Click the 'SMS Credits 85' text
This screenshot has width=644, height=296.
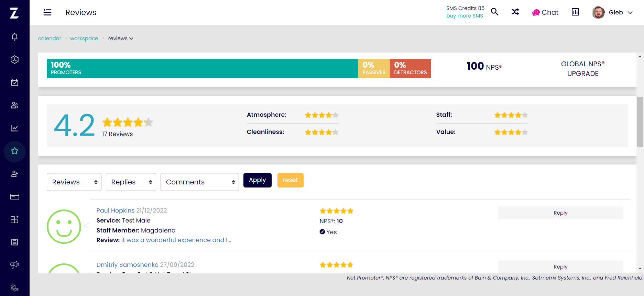point(465,8)
